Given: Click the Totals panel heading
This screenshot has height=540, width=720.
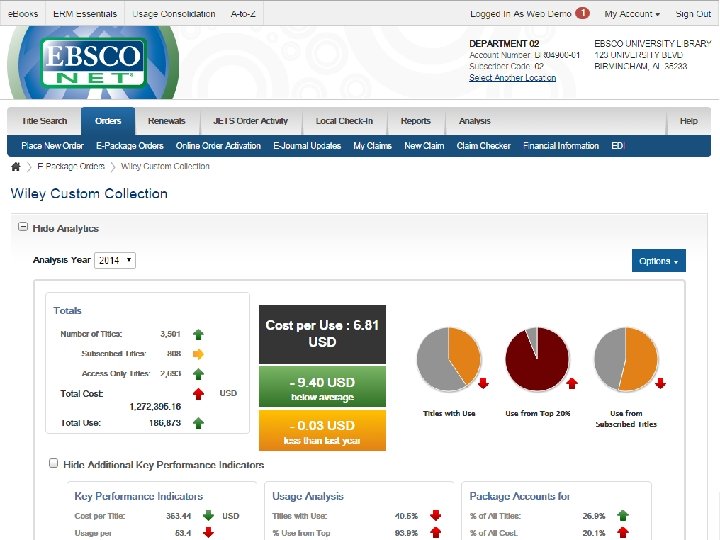Looking at the screenshot, I should [x=67, y=310].
